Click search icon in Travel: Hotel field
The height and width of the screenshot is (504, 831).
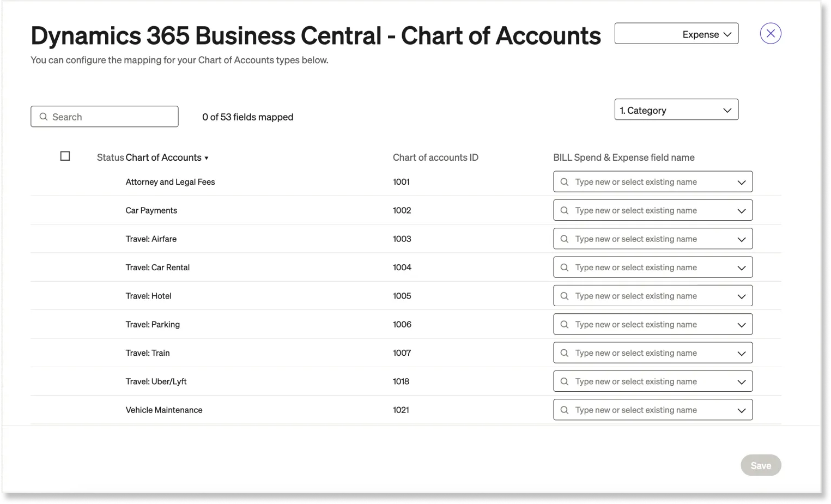[x=565, y=296]
